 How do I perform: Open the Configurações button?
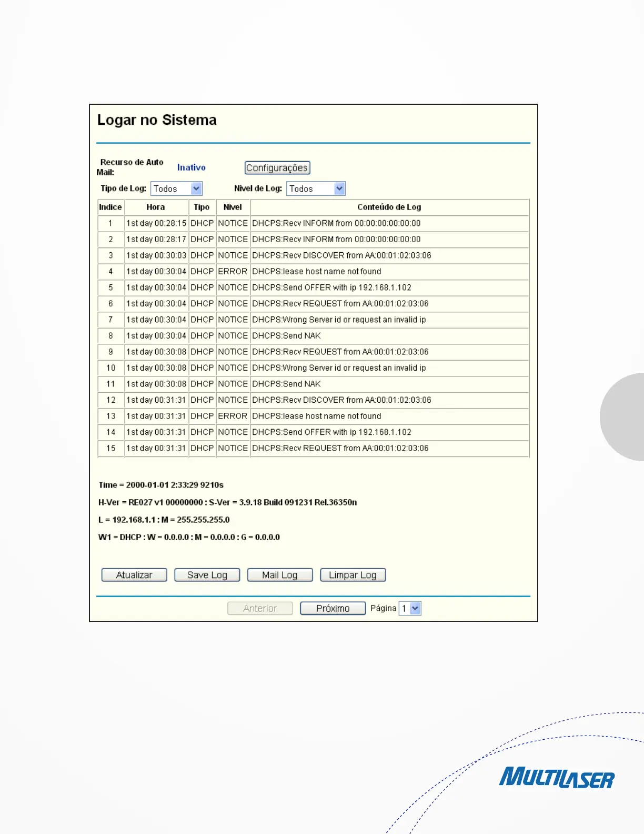coord(277,168)
